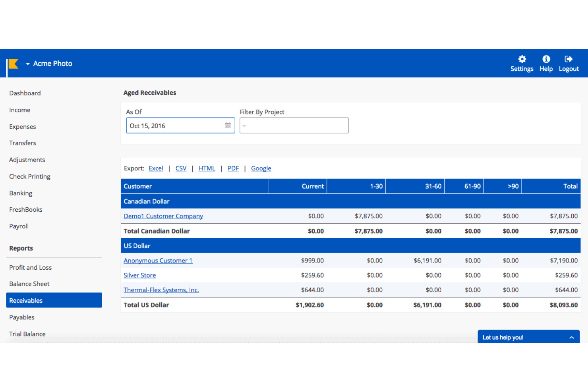The width and height of the screenshot is (588, 392).
Task: Open the Trial Balance report
Action: 27,334
